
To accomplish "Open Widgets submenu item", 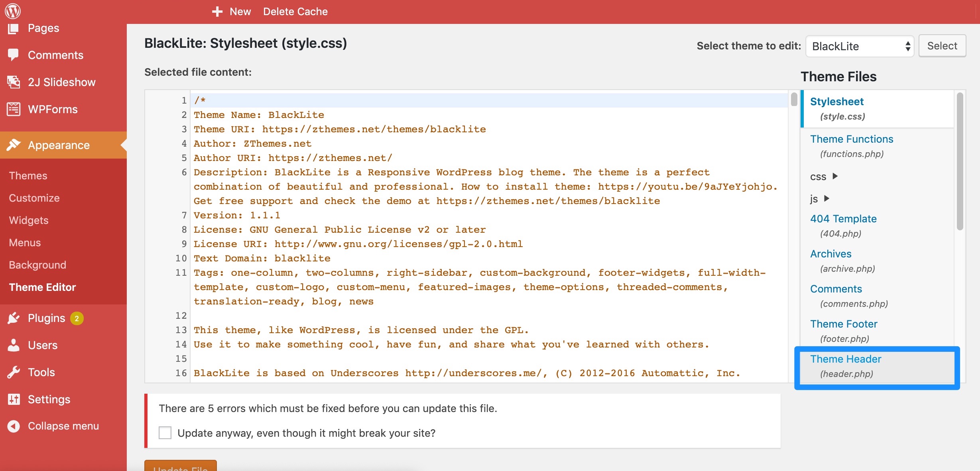I will pyautogui.click(x=29, y=220).
